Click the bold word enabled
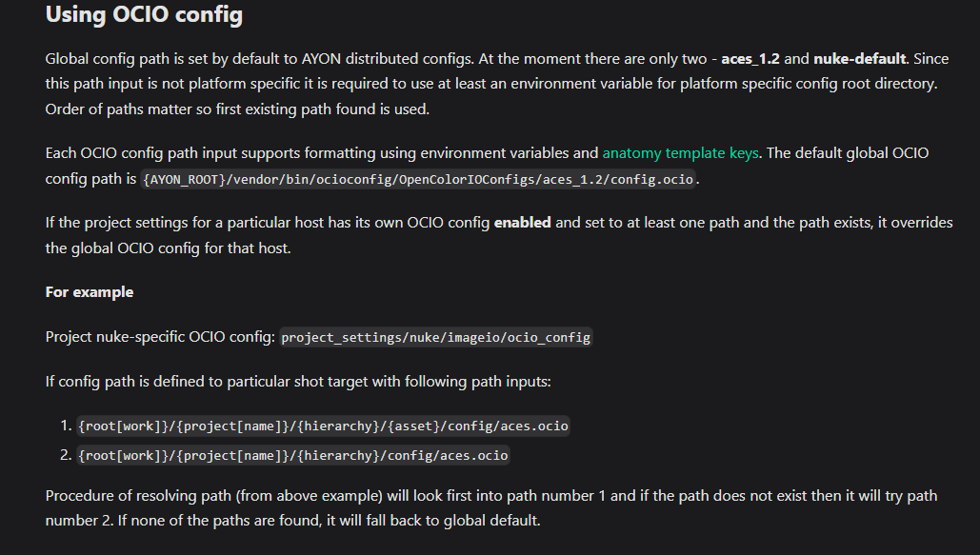The image size is (980, 555). point(523,223)
